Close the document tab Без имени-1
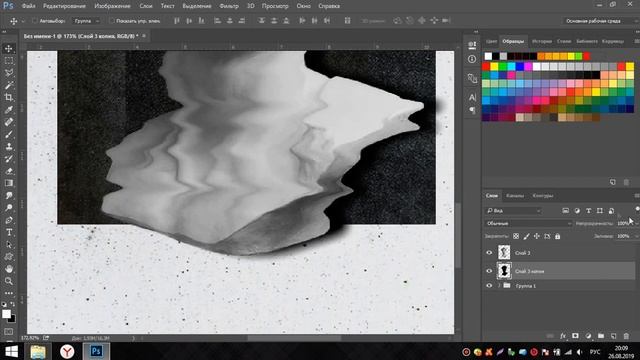Image resolution: width=640 pixels, height=360 pixels. click(x=144, y=36)
